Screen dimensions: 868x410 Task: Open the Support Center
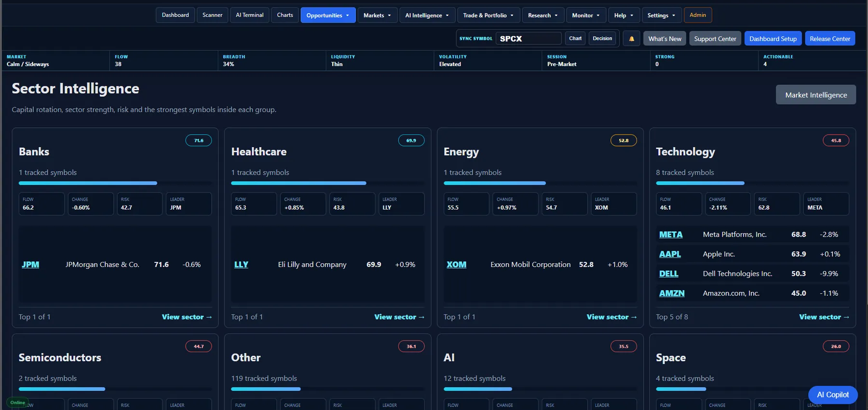pos(715,39)
